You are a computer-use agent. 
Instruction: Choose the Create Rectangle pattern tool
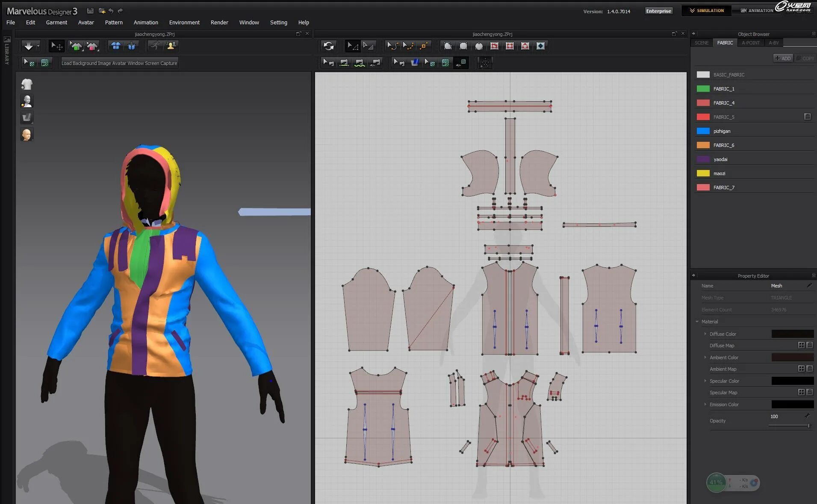[x=463, y=46]
